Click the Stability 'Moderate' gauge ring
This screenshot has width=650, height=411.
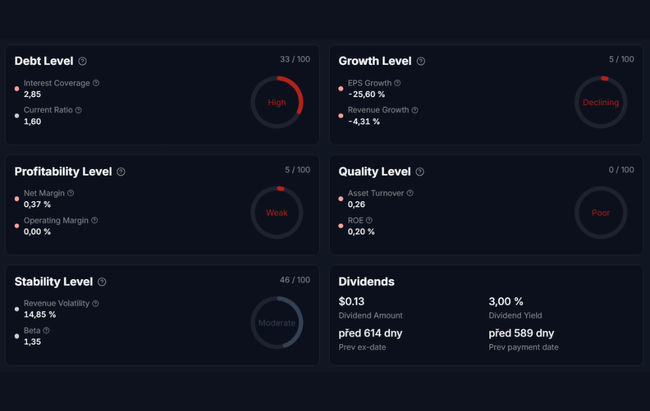277,323
